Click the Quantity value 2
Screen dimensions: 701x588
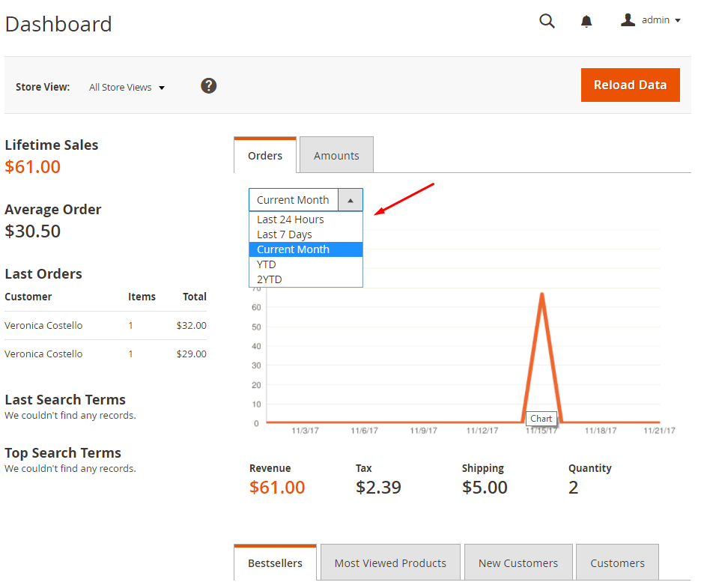[x=573, y=487]
